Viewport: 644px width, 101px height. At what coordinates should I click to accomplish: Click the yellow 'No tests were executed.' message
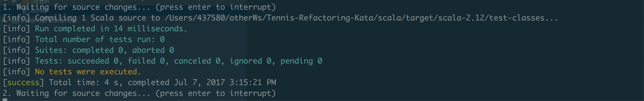(88, 72)
